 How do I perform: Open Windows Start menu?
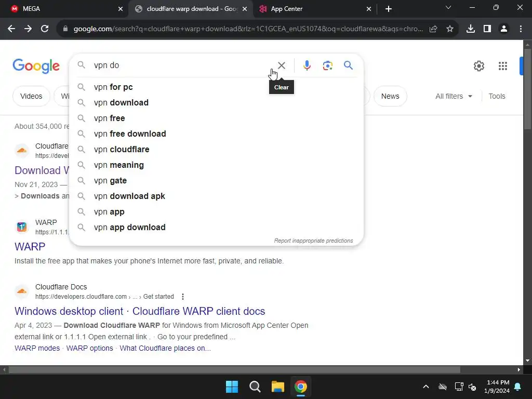point(232,387)
